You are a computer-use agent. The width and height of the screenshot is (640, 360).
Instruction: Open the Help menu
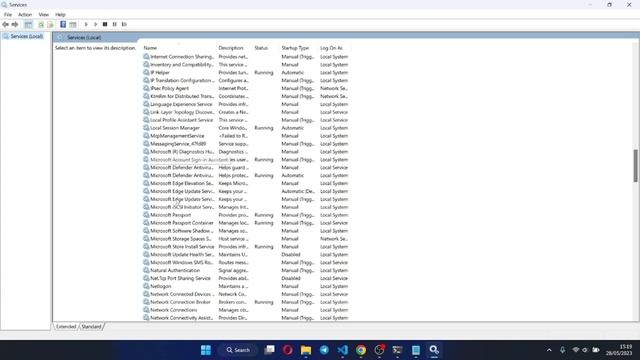(60, 15)
